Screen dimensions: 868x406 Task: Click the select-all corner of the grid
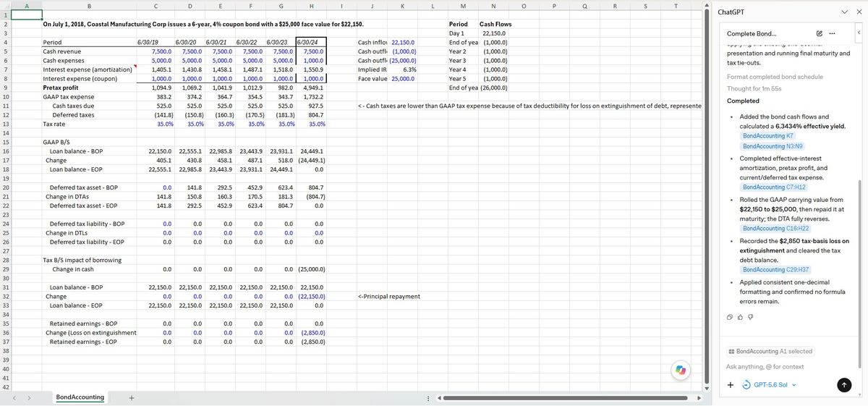[7, 7]
